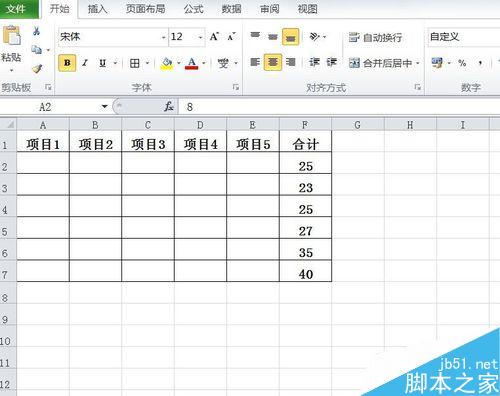500x396 pixels.
Task: Align text to top of cell
Action: coord(255,36)
